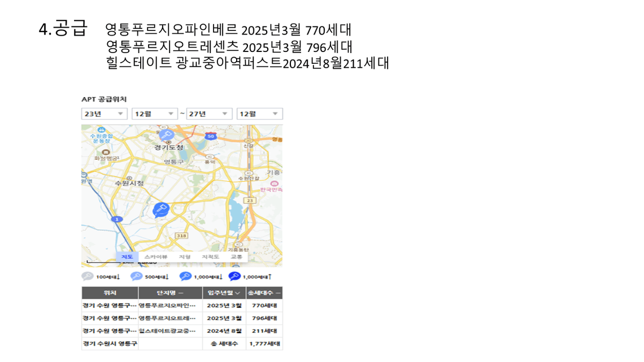Click the route 1 blue shield on map
The height and width of the screenshot is (362, 644).
point(117,219)
